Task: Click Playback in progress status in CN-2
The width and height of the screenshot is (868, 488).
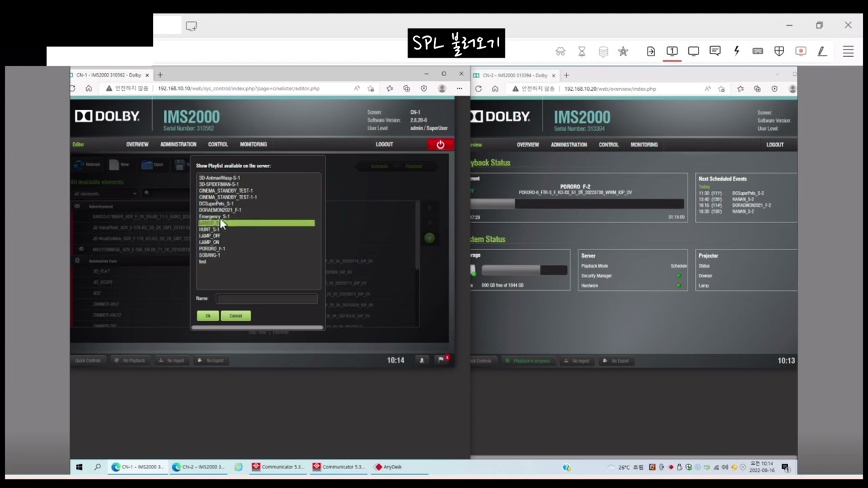Action: pyautogui.click(x=527, y=361)
